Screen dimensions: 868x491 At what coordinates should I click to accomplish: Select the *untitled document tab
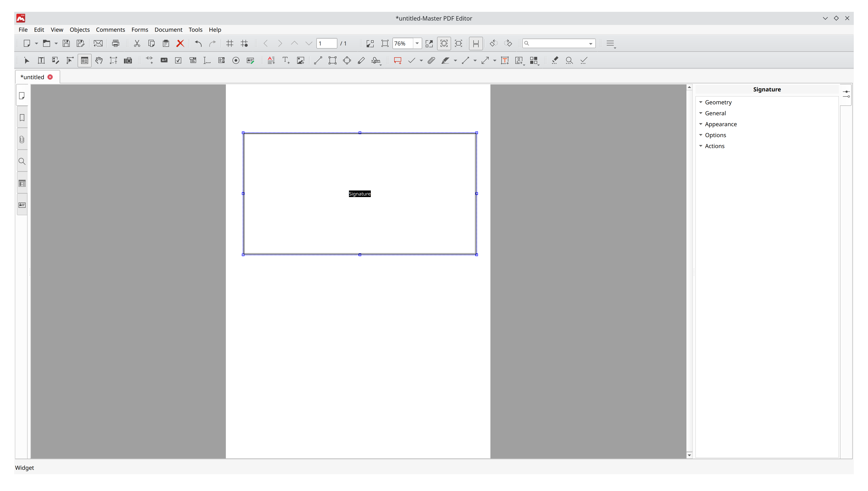(x=32, y=77)
